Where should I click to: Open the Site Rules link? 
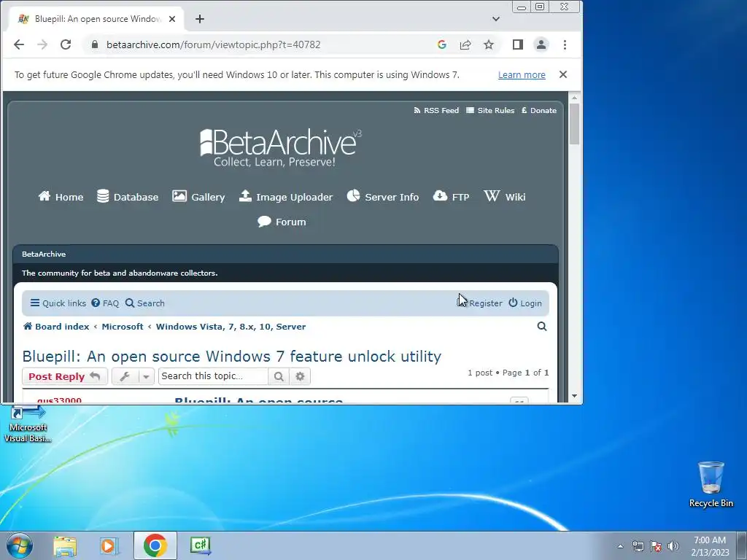(x=490, y=111)
